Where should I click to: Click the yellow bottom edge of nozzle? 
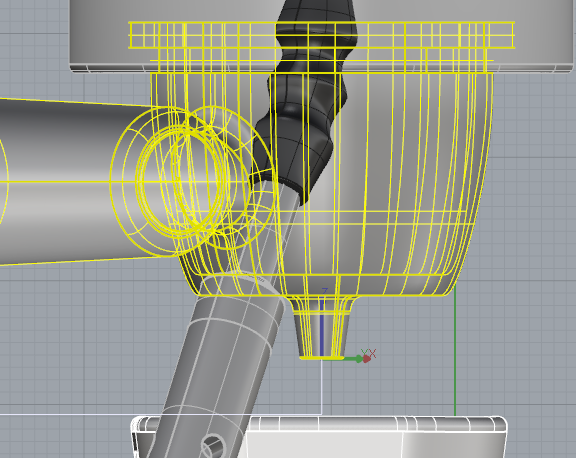click(x=321, y=358)
